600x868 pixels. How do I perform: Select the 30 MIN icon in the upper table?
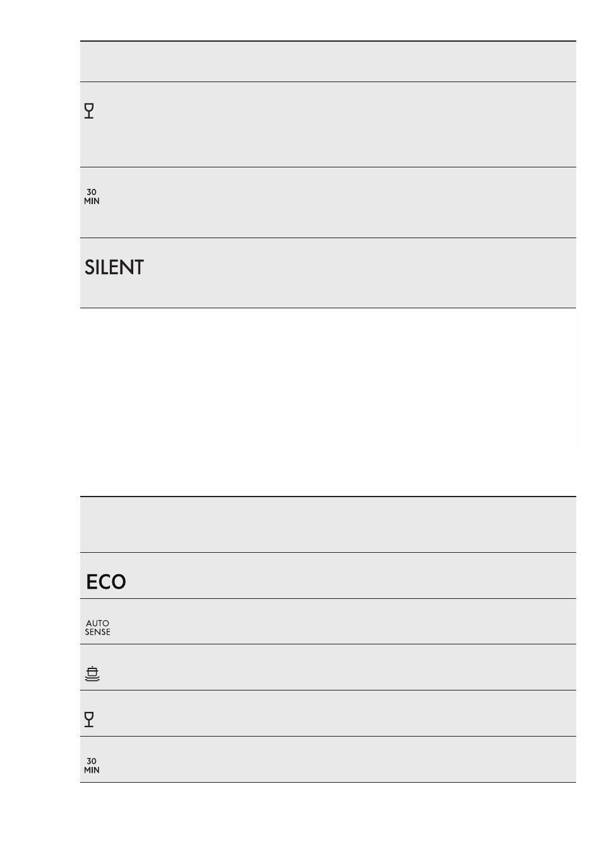[92, 196]
